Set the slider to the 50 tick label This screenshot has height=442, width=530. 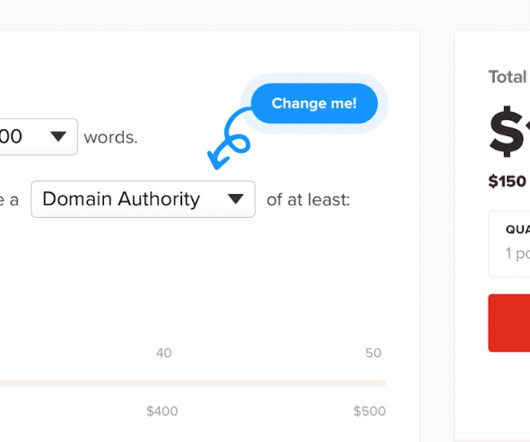pyautogui.click(x=373, y=353)
